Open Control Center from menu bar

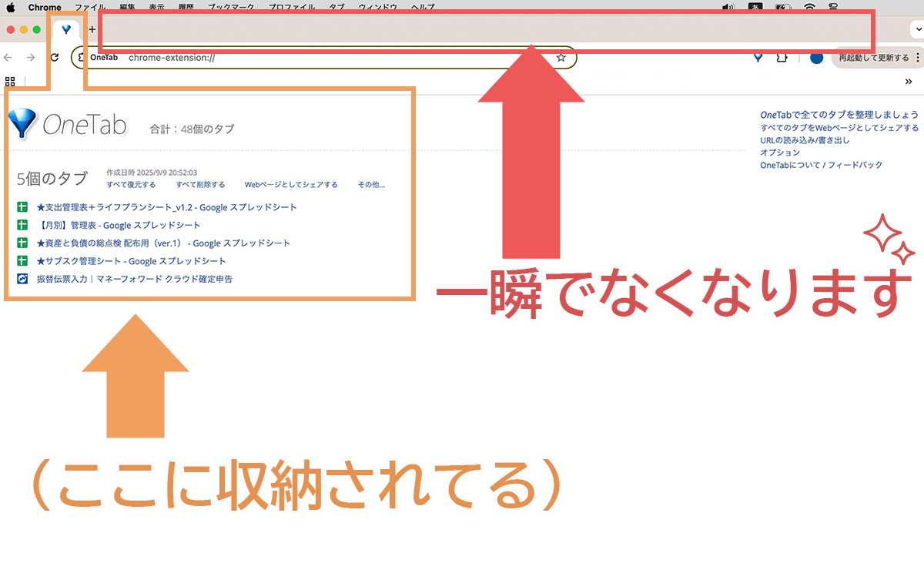(x=832, y=7)
